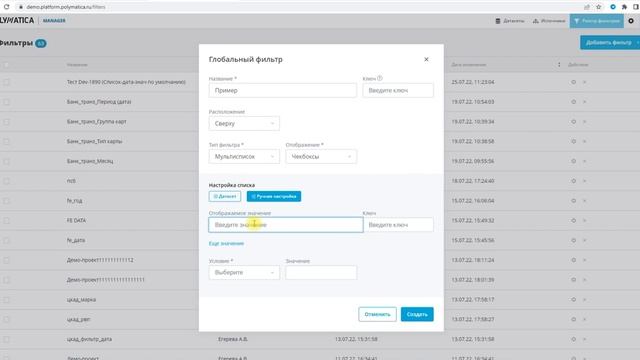This screenshot has width=640, height=360.
Task: Close the Глобальный фильтр dialog
Action: click(426, 60)
